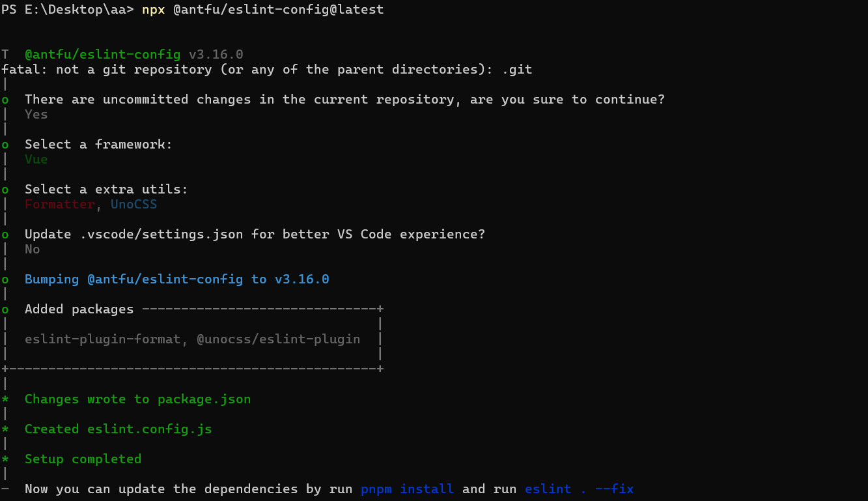The image size is (868, 501).
Task: Click the green "@antfu/eslint-config" header title
Action: (102, 55)
